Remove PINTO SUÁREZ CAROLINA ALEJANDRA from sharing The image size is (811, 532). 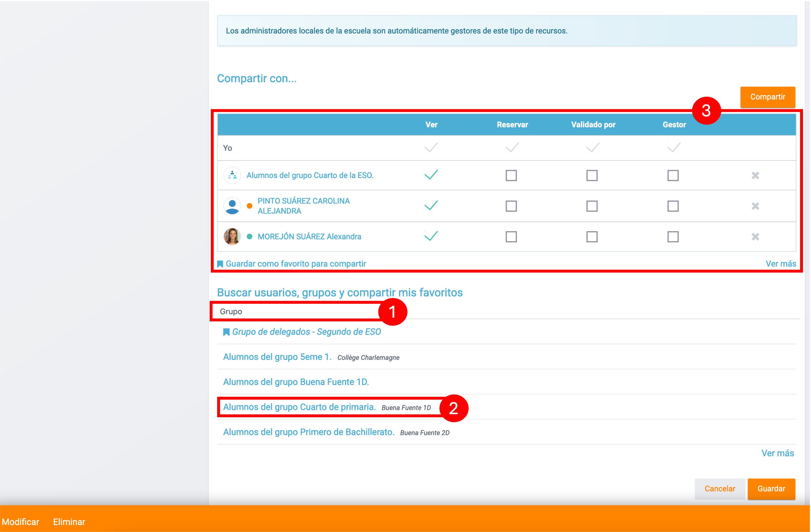click(x=755, y=206)
